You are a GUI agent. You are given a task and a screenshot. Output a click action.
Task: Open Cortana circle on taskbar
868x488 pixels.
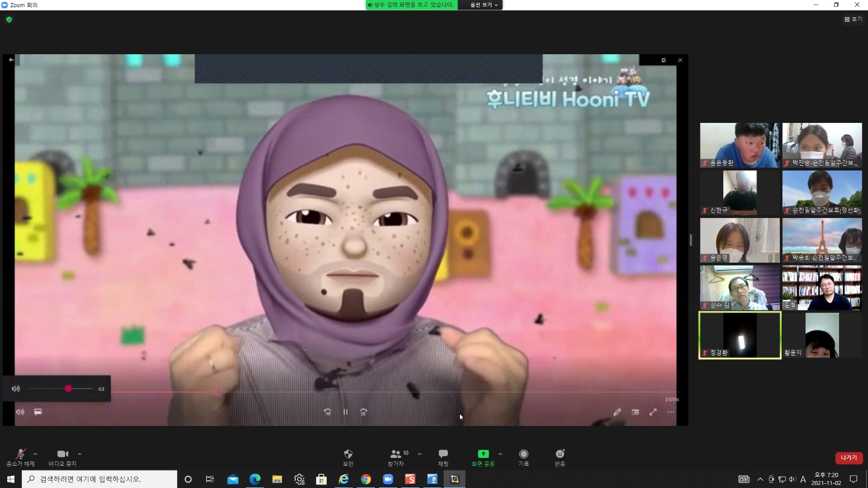click(188, 479)
